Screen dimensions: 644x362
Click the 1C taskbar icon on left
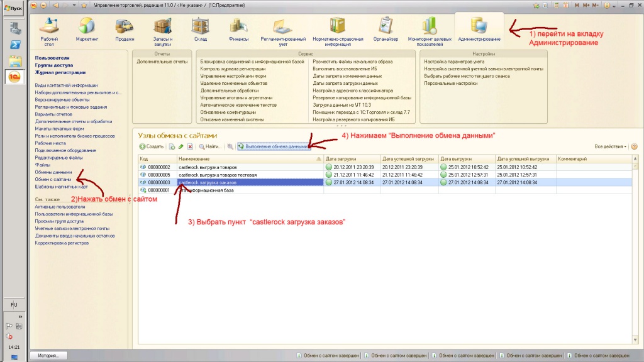coord(14,77)
